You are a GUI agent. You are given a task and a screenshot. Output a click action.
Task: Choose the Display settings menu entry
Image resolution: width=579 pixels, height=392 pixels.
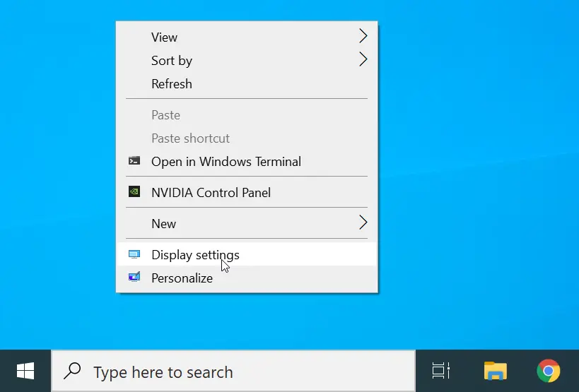(195, 254)
